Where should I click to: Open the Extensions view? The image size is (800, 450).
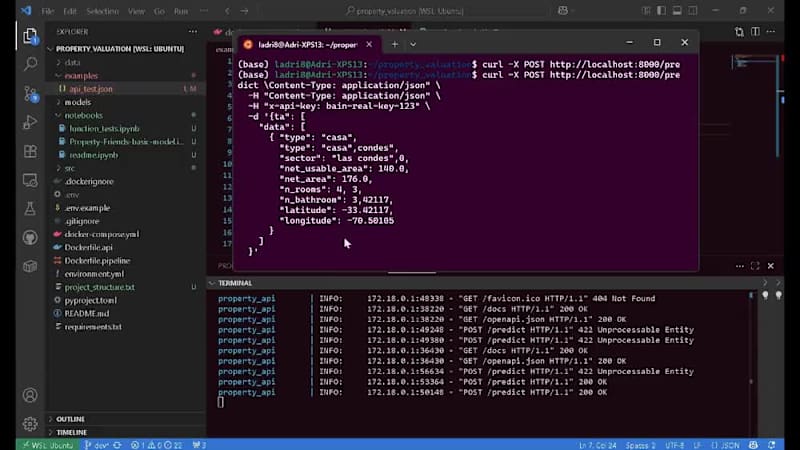point(30,152)
